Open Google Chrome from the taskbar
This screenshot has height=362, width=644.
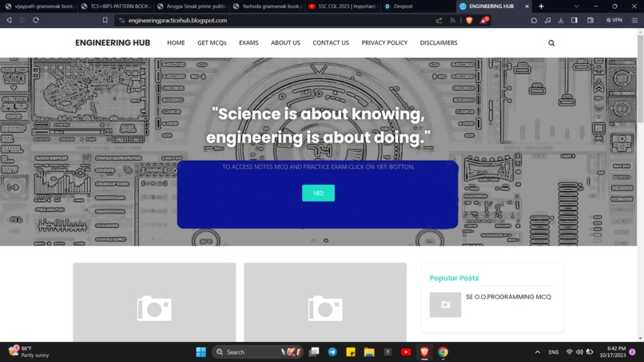click(443, 352)
